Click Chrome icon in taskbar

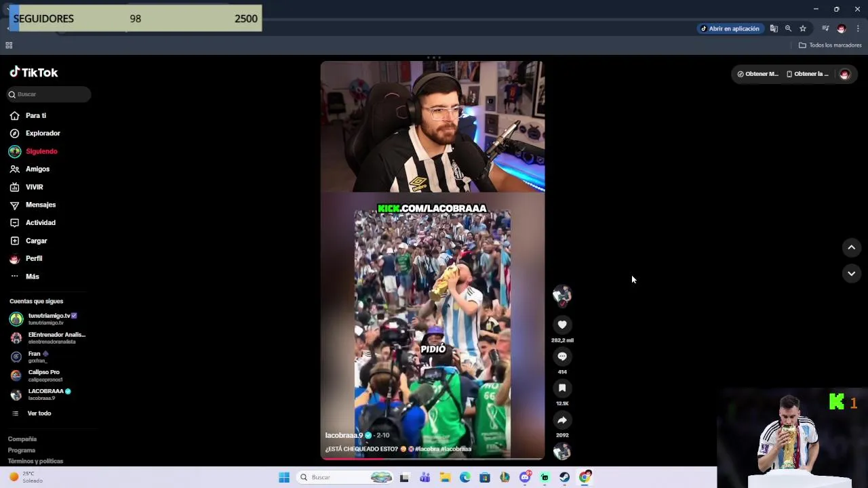(x=585, y=477)
